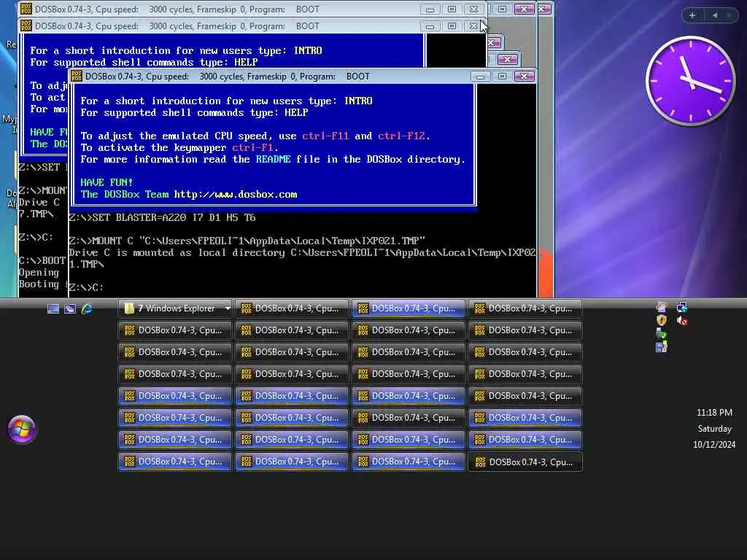Click the Safely Remove Hardware tray icon

(x=661, y=334)
